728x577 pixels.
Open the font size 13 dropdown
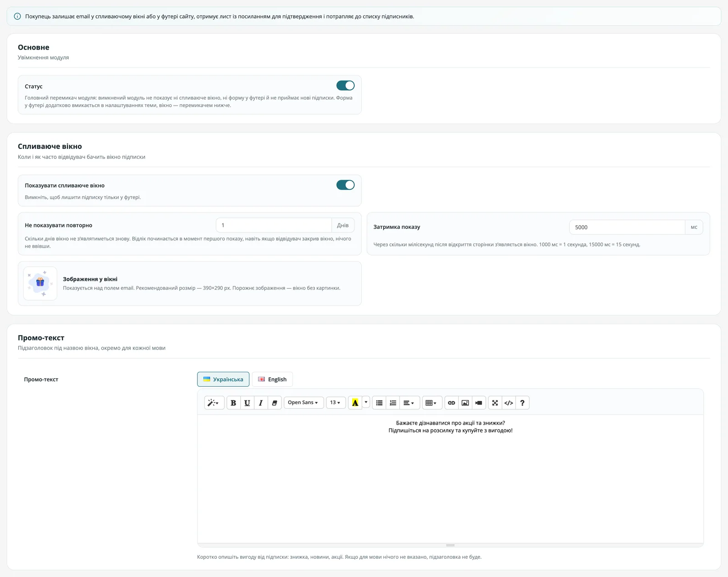point(336,403)
